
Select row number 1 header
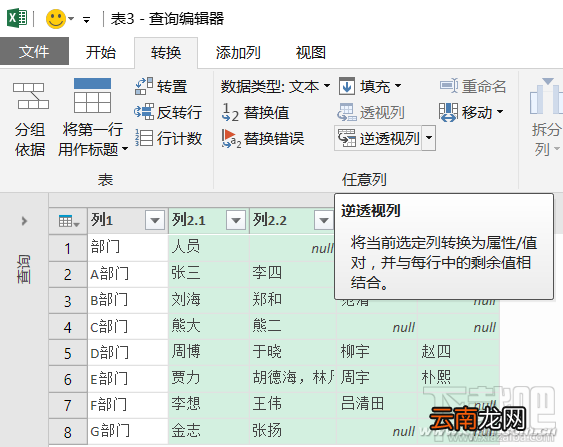68,248
